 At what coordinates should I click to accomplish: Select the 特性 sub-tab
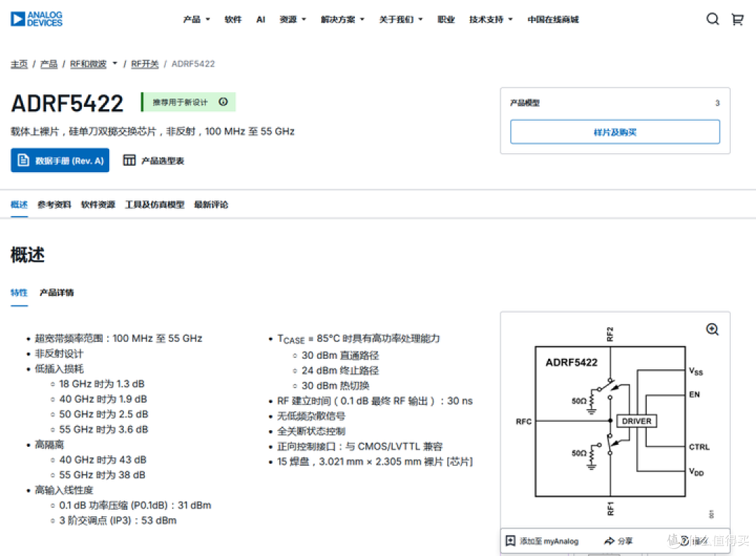click(x=20, y=292)
